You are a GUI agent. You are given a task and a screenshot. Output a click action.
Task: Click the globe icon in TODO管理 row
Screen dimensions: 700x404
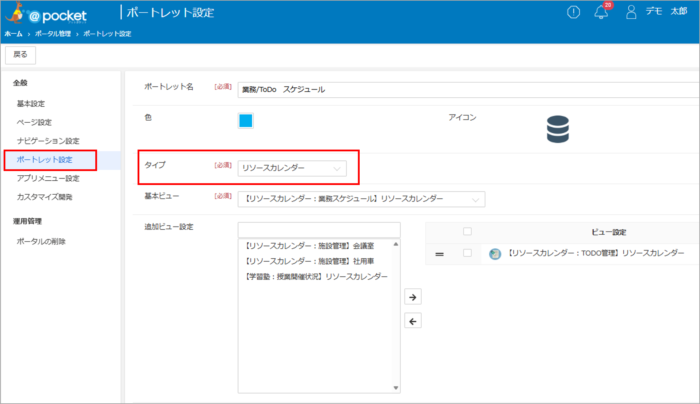tap(495, 254)
